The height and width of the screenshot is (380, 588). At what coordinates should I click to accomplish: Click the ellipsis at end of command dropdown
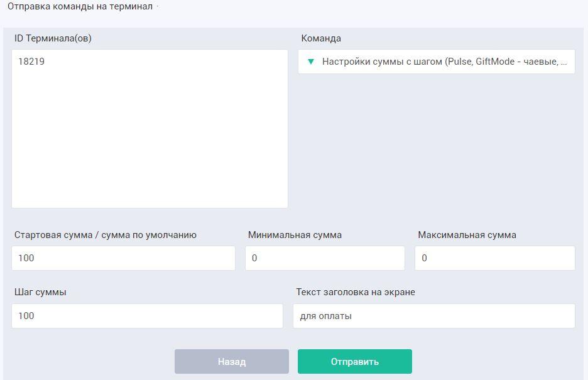pyautogui.click(x=563, y=63)
